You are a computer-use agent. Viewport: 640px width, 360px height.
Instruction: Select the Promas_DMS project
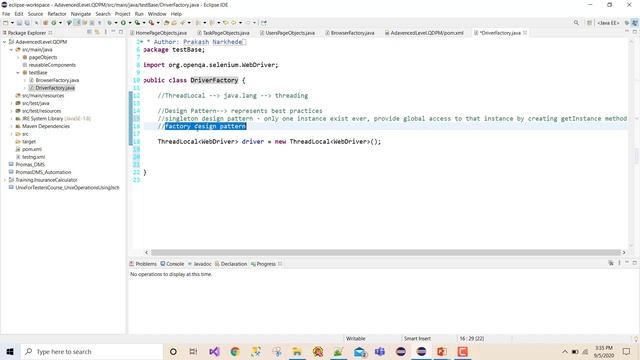click(x=30, y=164)
